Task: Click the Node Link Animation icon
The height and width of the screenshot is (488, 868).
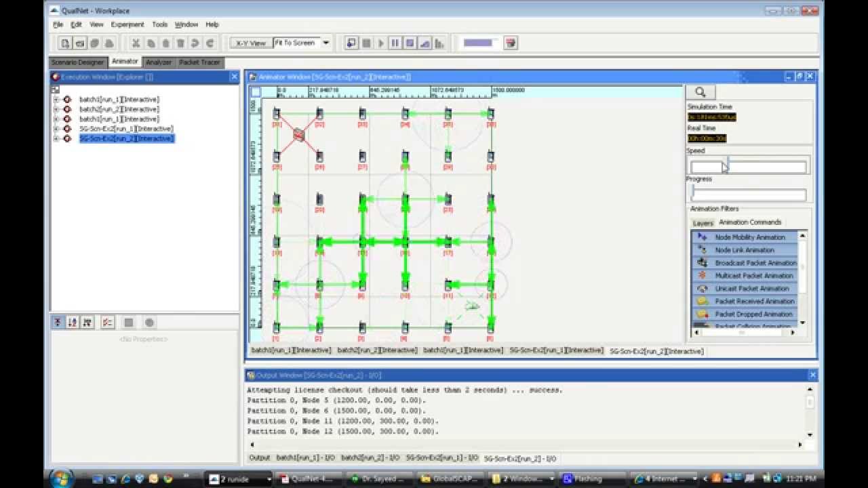Action: tap(702, 250)
